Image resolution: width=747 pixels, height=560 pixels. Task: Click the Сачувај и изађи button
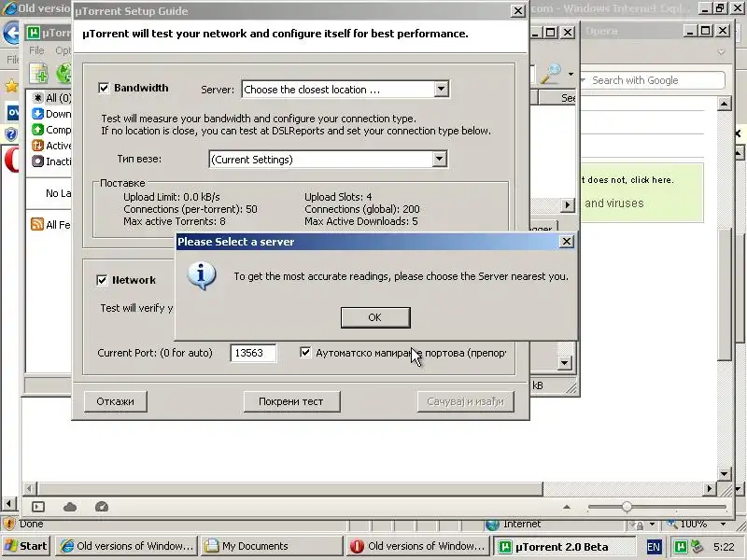tap(465, 401)
